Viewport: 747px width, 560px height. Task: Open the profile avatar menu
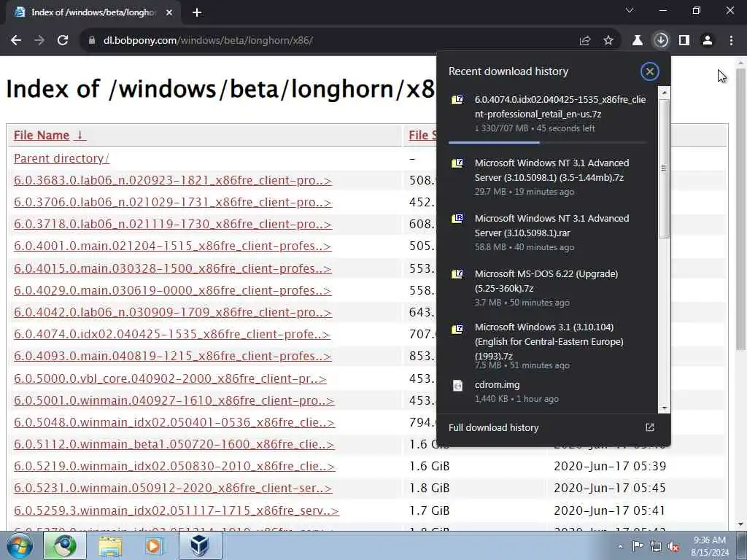(x=708, y=41)
